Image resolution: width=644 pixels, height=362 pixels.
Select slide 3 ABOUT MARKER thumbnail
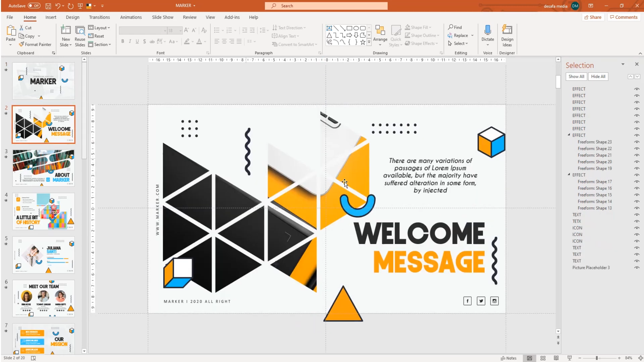click(x=44, y=168)
